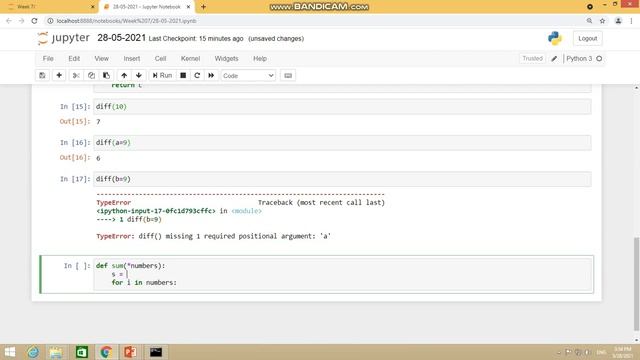The image size is (640, 360).
Task: Open the View menu
Action: (x=102, y=59)
